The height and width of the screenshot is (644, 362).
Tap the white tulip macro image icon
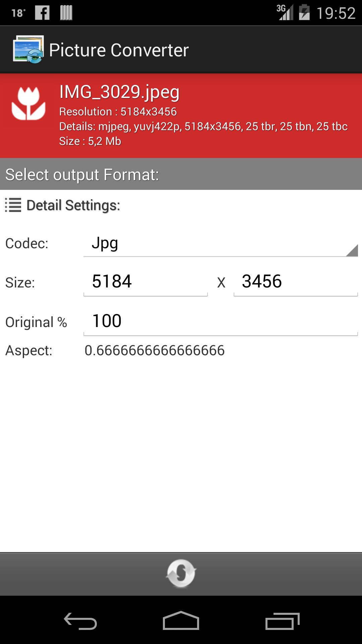(28, 103)
